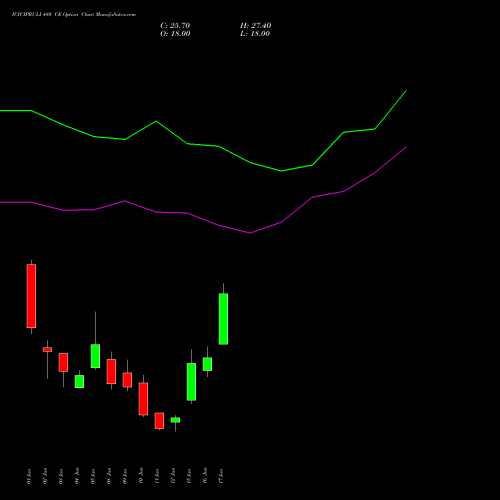
Task: Click the small red candle for 02 Jun
Action: coord(47,349)
